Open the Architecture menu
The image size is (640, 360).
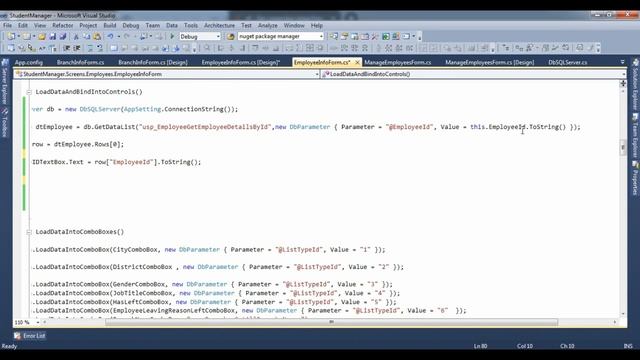pyautogui.click(x=220, y=25)
